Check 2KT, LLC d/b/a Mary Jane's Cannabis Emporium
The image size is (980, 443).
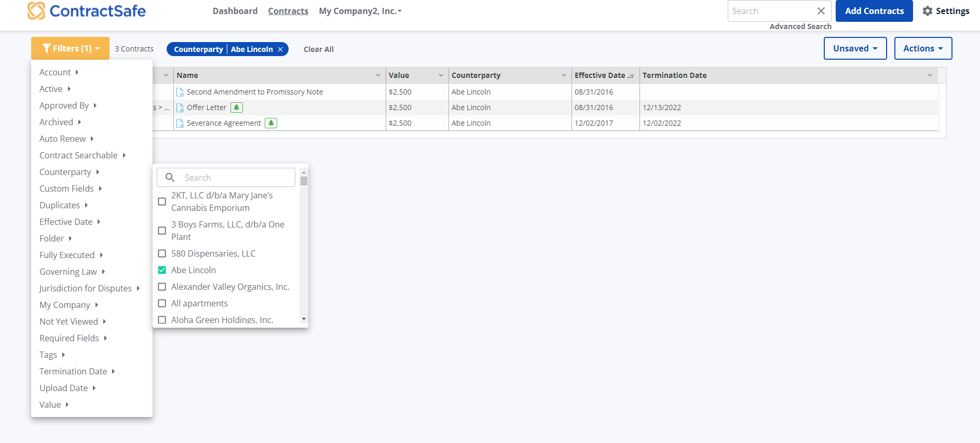(162, 202)
